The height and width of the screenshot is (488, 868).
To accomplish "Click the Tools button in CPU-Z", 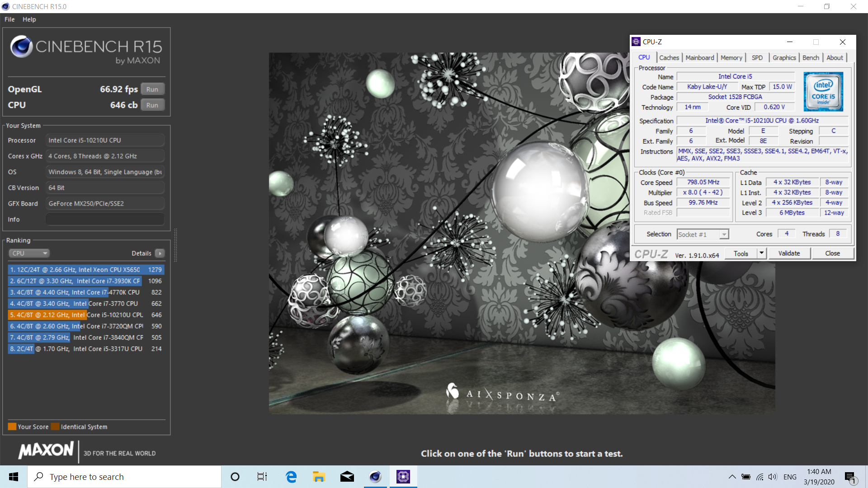I will coord(741,253).
